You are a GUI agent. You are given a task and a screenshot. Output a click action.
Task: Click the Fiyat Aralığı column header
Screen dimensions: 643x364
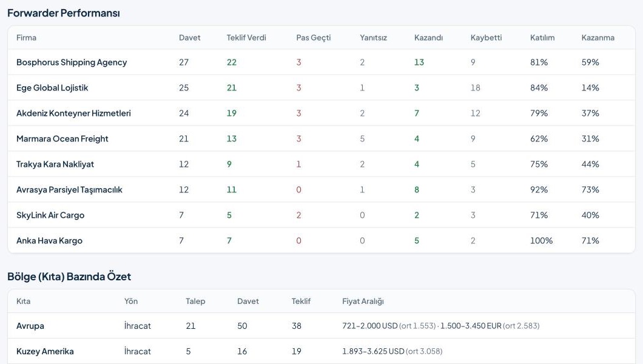click(x=363, y=302)
